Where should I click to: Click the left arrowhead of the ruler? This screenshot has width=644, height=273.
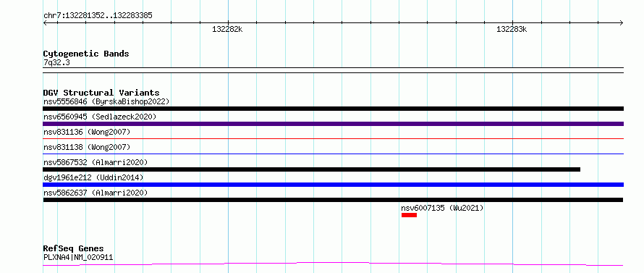point(45,23)
